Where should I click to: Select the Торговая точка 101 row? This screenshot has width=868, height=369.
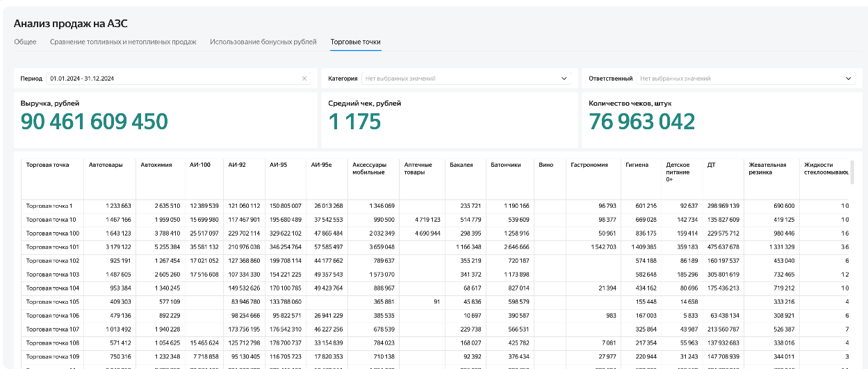(x=438, y=247)
